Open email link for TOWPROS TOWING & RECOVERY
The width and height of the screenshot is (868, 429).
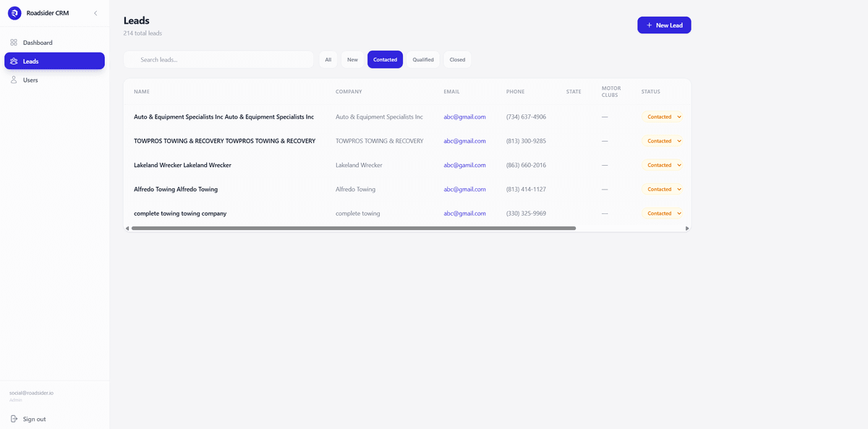pos(464,140)
